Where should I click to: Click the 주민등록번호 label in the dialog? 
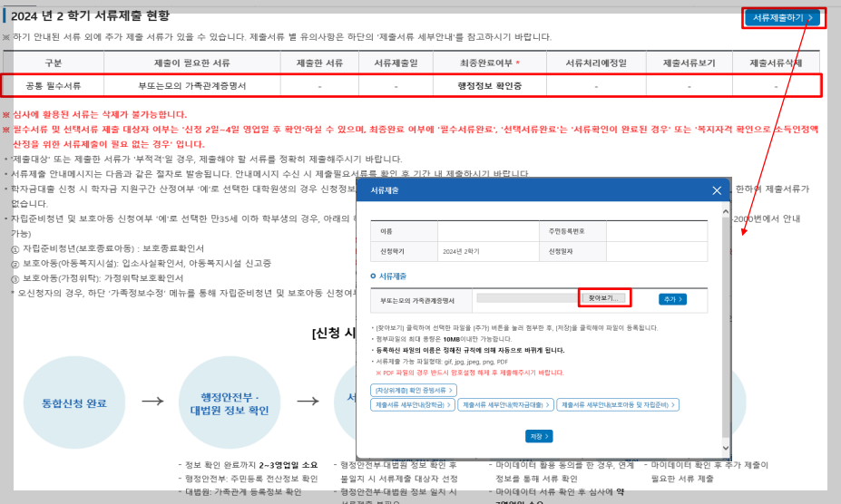click(566, 231)
